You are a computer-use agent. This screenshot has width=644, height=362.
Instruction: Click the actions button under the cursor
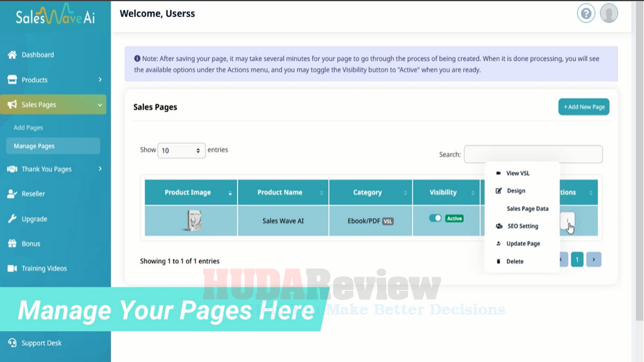pos(567,221)
